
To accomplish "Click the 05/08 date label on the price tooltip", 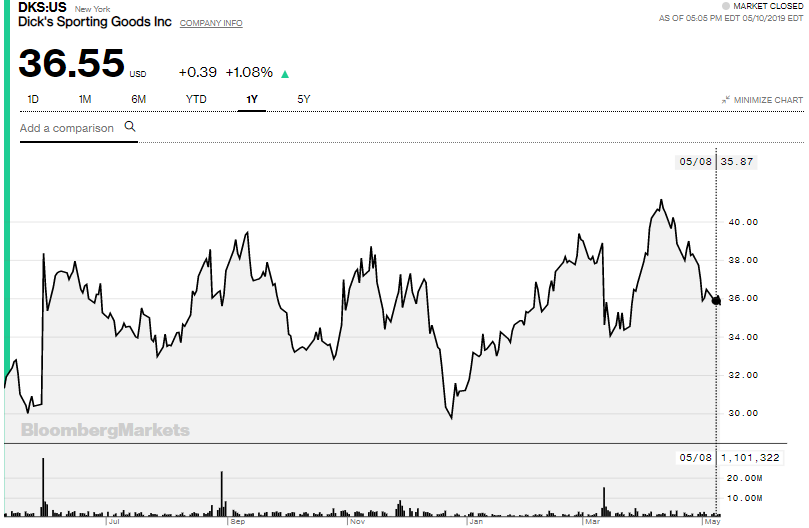I will (695, 162).
